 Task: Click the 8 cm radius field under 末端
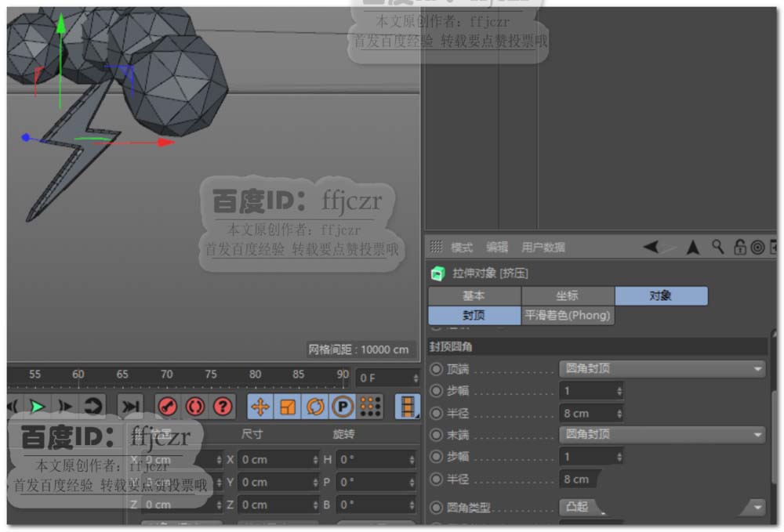pyautogui.click(x=579, y=479)
